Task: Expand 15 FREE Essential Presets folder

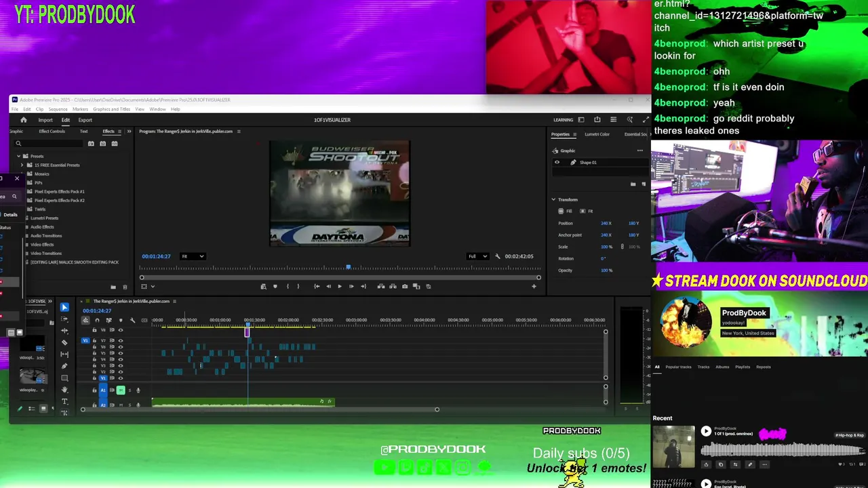Action: click(22, 165)
